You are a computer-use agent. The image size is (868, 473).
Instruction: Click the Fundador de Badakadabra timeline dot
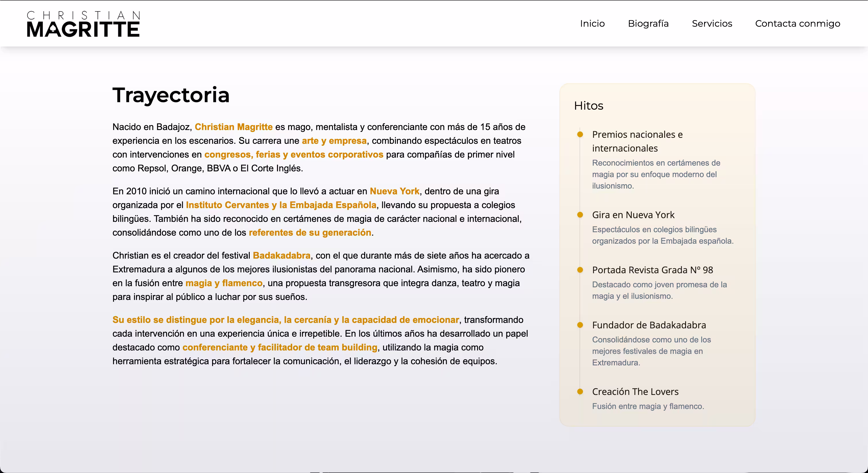(x=580, y=325)
